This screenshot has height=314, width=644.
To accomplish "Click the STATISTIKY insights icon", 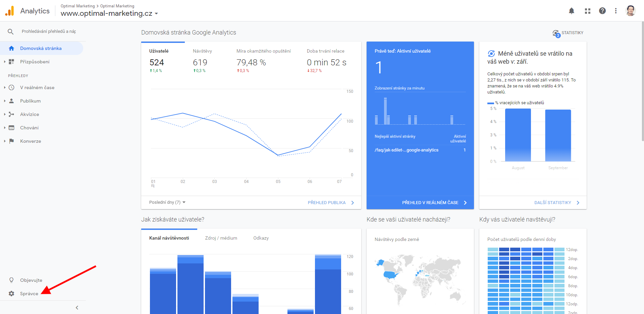I will (556, 34).
